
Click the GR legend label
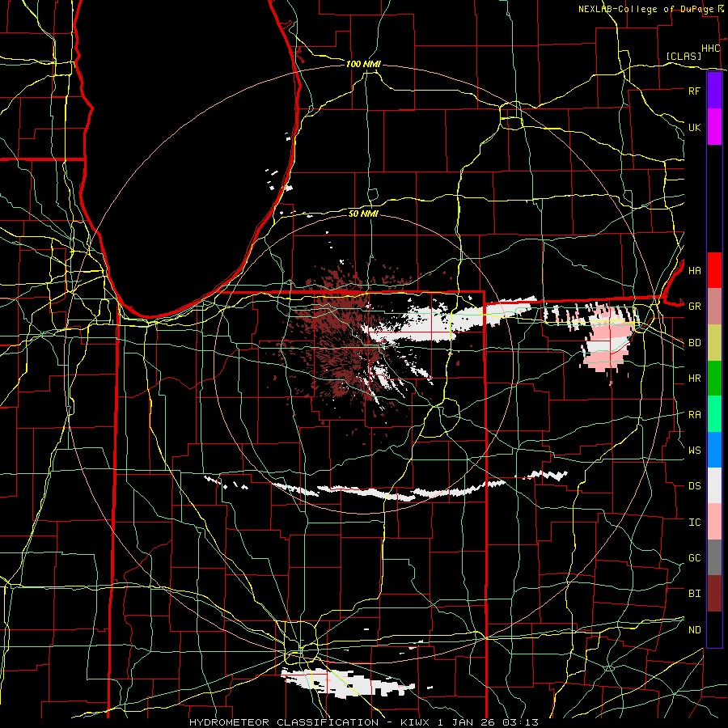pos(694,307)
